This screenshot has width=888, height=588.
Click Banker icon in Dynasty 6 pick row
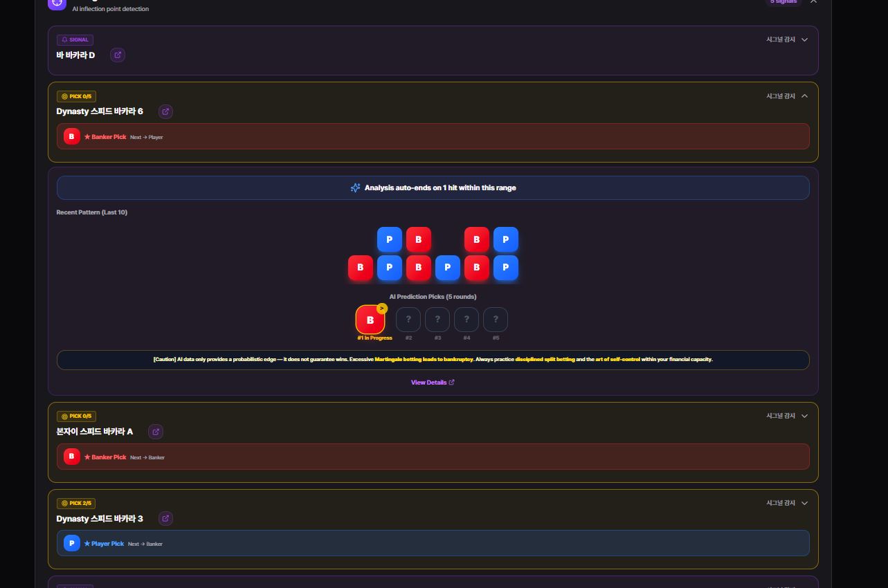tap(71, 136)
